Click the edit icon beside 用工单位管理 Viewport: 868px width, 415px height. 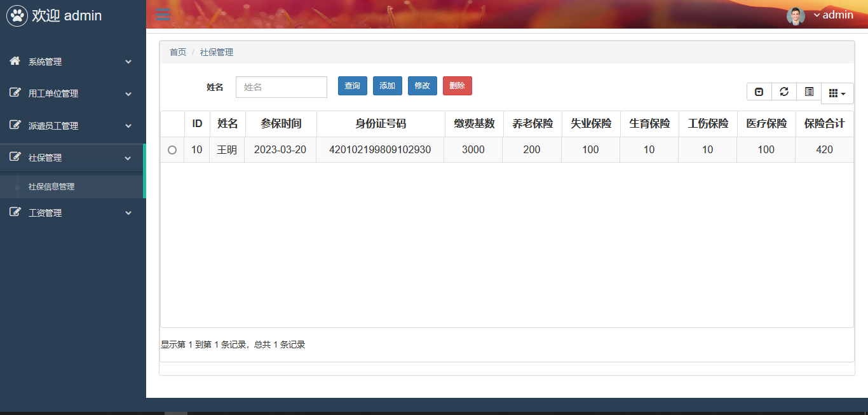(15, 93)
